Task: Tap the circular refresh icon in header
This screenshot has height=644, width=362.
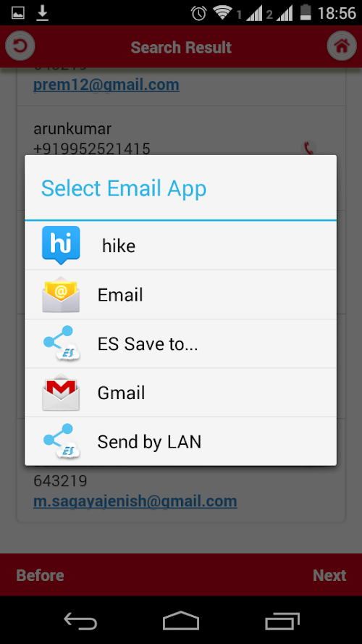Action: [x=20, y=46]
